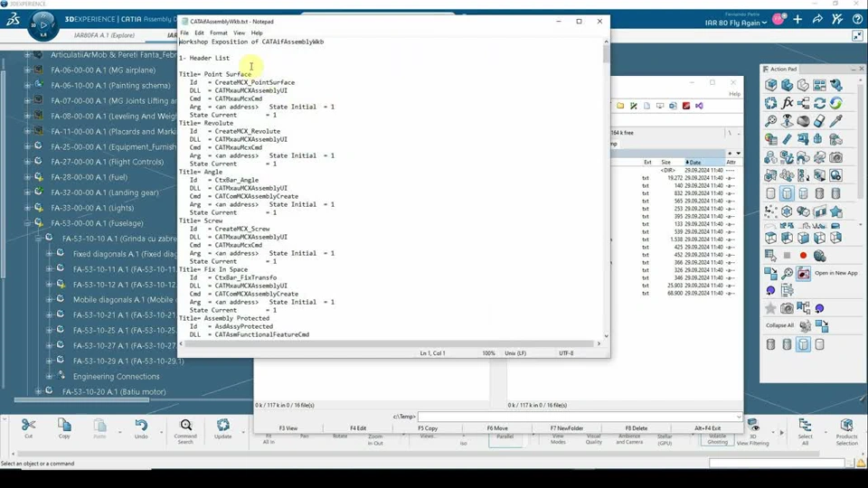Open the Undo dropdown arrow

point(162,432)
